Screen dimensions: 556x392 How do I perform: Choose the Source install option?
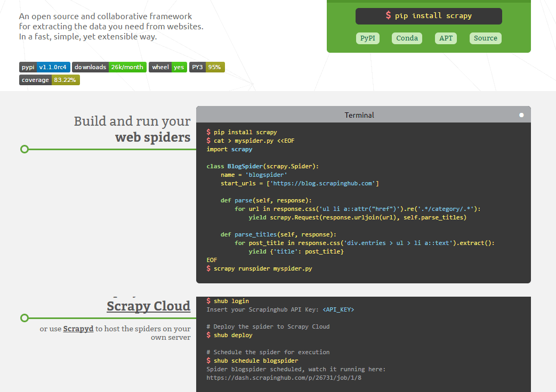pyautogui.click(x=486, y=38)
